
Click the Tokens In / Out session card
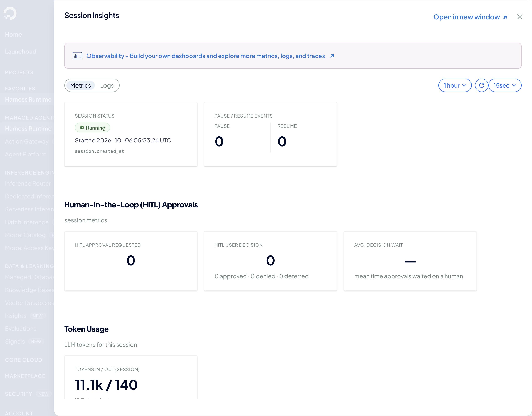pyautogui.click(x=131, y=377)
